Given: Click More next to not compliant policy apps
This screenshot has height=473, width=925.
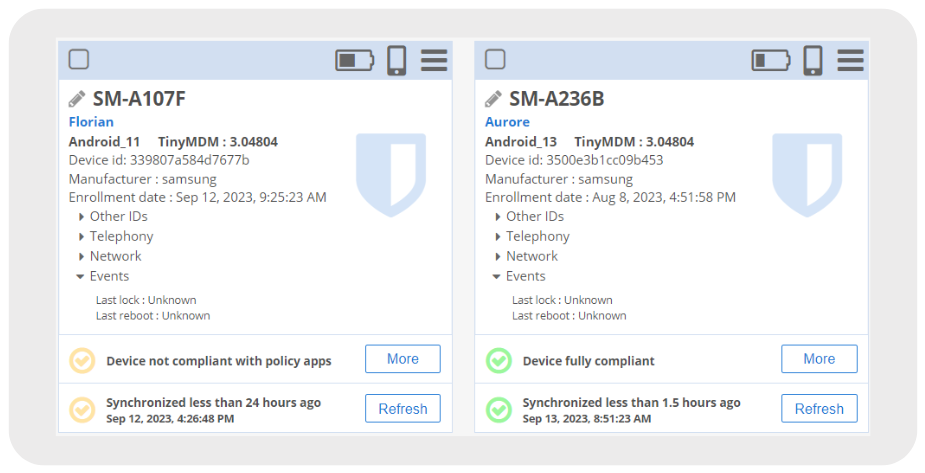Looking at the screenshot, I should [403, 359].
